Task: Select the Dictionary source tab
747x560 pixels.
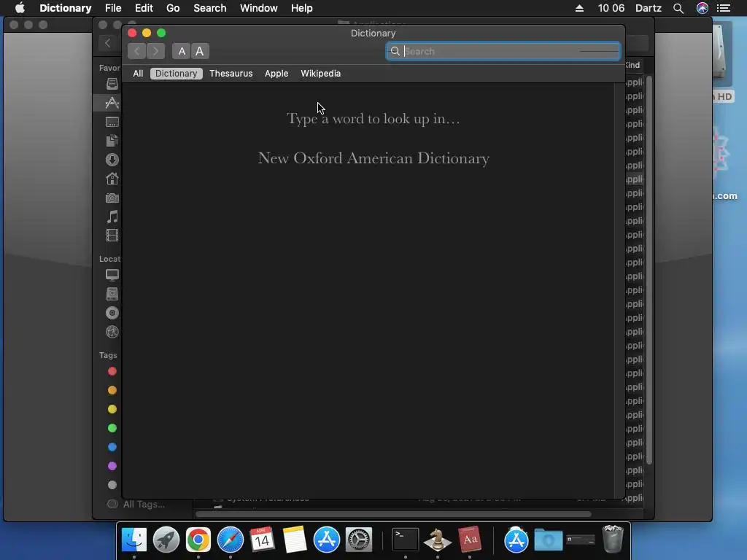Action: [177, 74]
